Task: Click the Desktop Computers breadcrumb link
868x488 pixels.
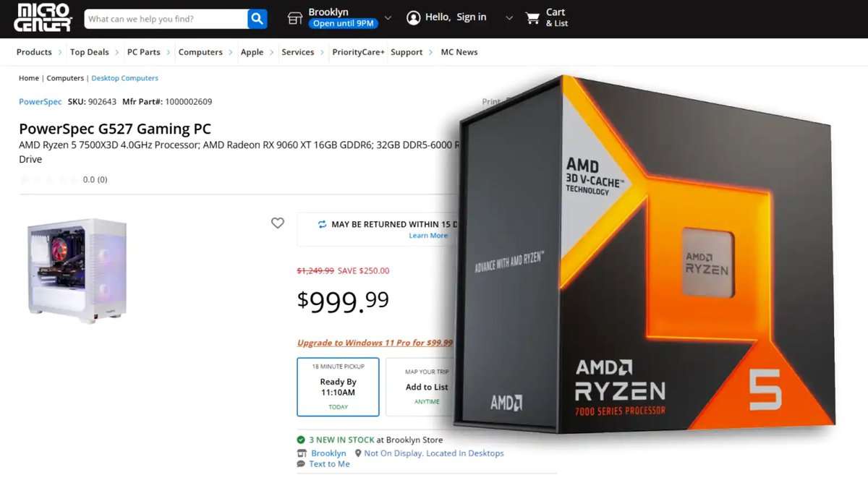Action: (x=124, y=78)
